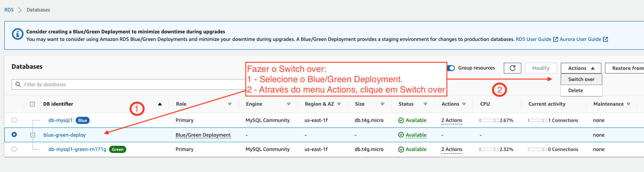The width and height of the screenshot is (644, 172).
Task: Click the CPU usage bar for db-mysql1
Action: (489, 120)
